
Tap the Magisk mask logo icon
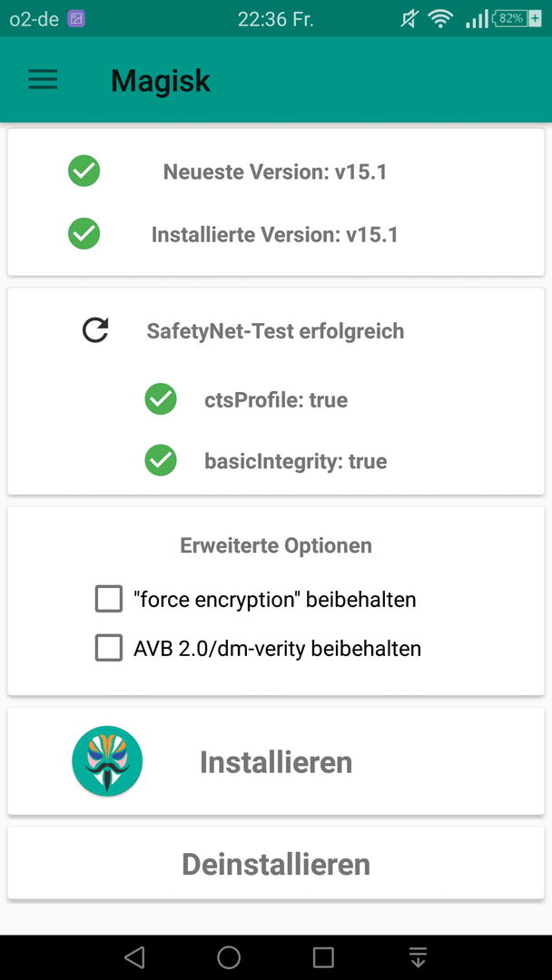point(107,760)
